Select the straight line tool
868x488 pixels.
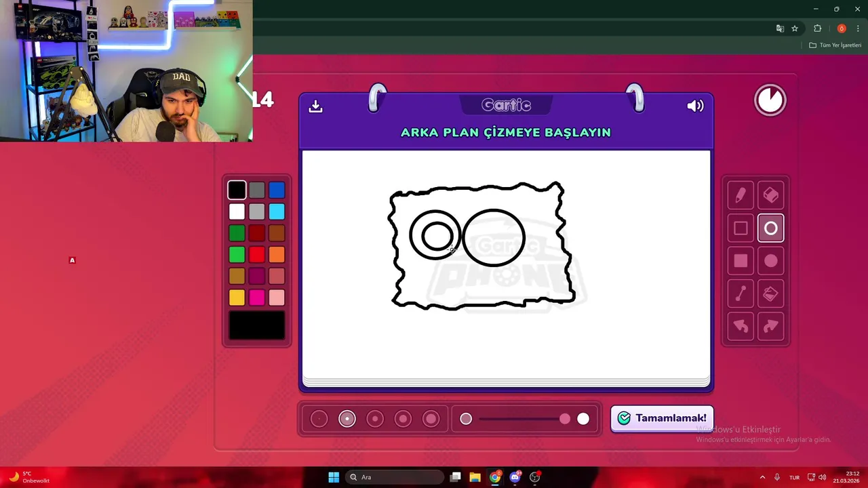tap(741, 293)
